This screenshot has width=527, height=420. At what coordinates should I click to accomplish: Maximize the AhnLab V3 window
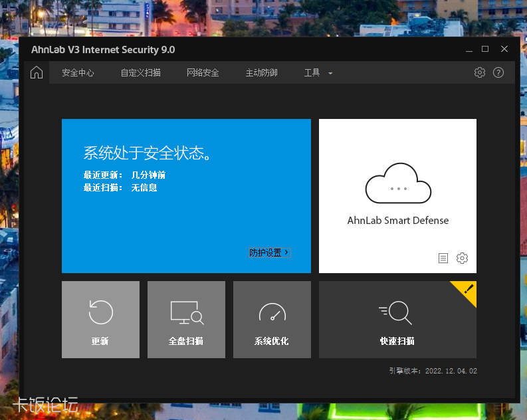(x=485, y=49)
